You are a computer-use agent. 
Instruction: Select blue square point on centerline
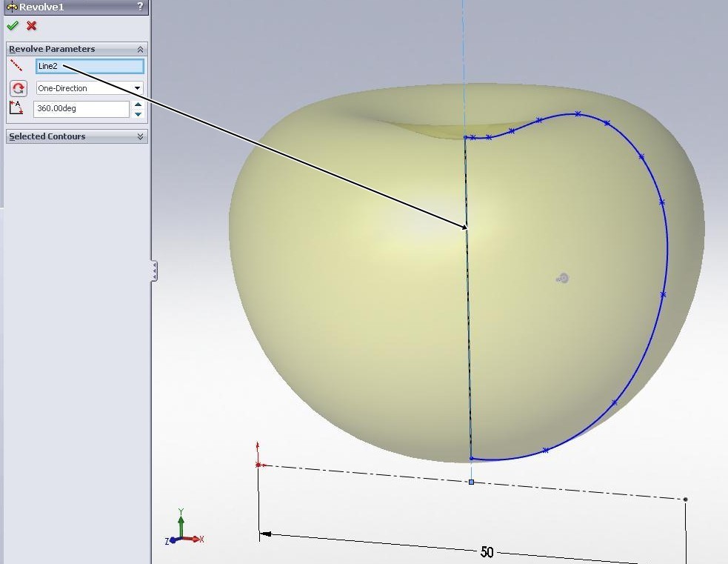point(471,482)
